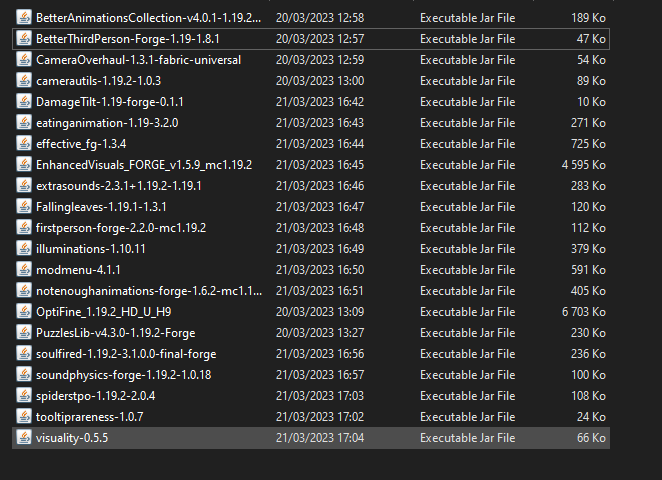Screen dimensions: 662x480
Task: Click the jar icon next to EnhancedVisuals_FORGE_v1.5.9_mc1.19.2
Action: [x=24, y=164]
